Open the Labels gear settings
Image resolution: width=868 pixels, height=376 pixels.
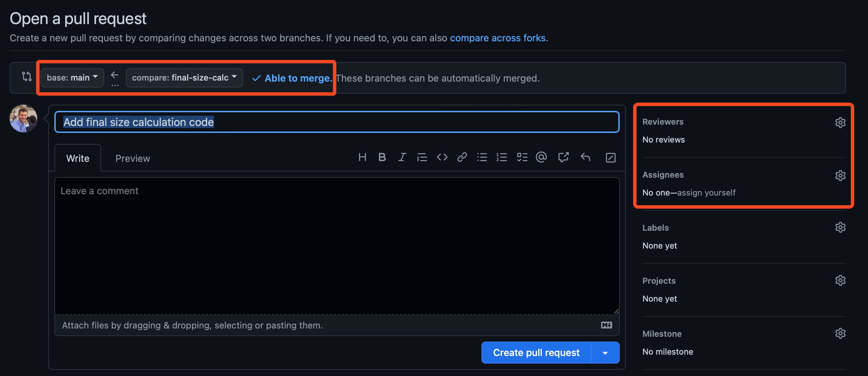840,228
